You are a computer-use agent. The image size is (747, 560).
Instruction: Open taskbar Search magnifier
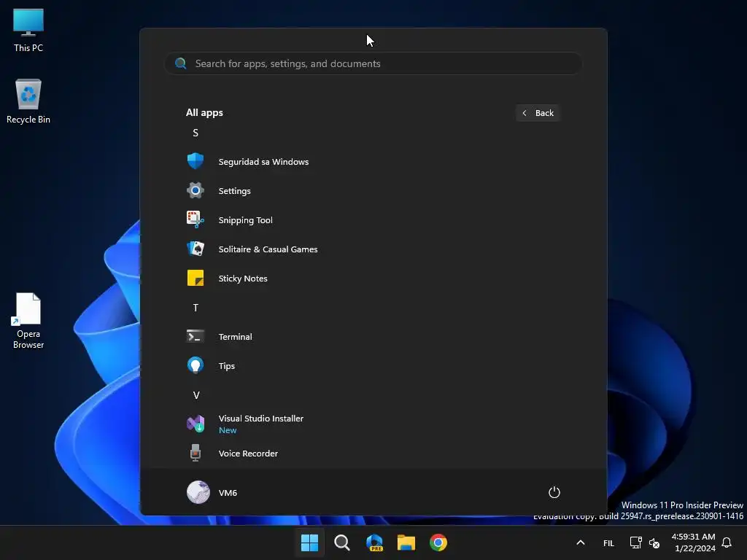(341, 542)
